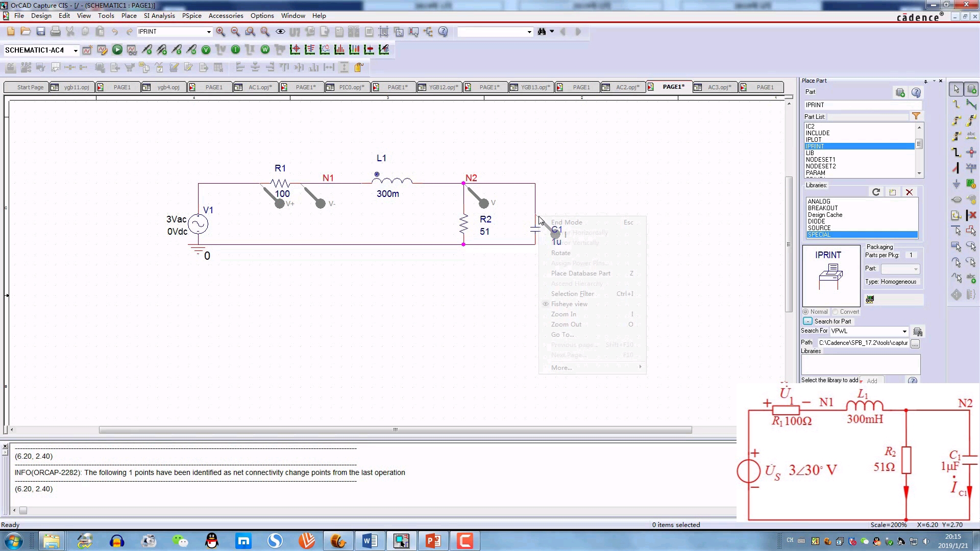The image size is (980, 551).
Task: Open the PSpice menu
Action: coord(191,16)
